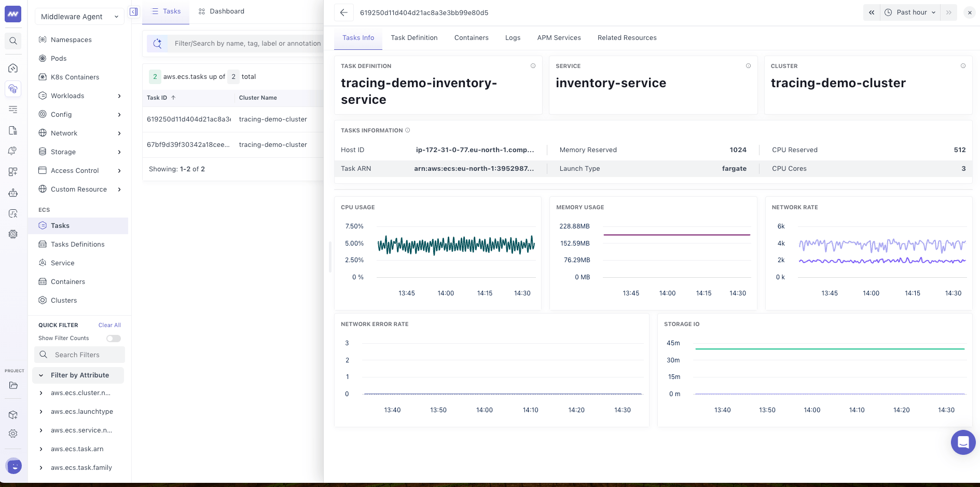The image size is (980, 487).
Task: Click Clear All in Quick Filter
Action: coord(109,325)
